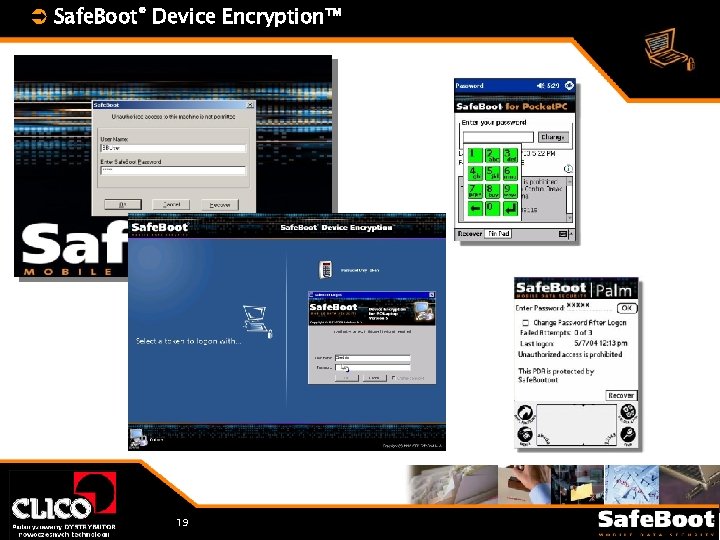
Task: Click the 'Select a token to logon with...' text
Action: [x=188, y=341]
